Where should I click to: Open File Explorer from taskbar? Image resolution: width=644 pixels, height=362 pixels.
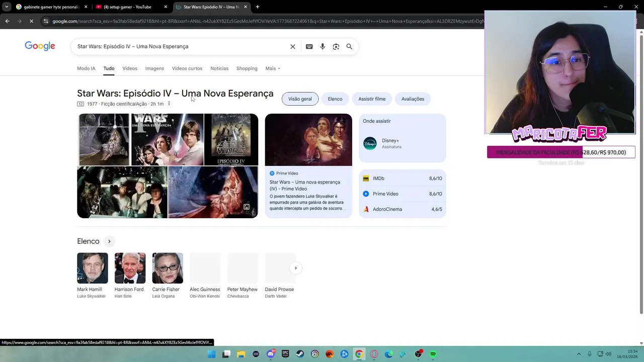[x=241, y=354]
